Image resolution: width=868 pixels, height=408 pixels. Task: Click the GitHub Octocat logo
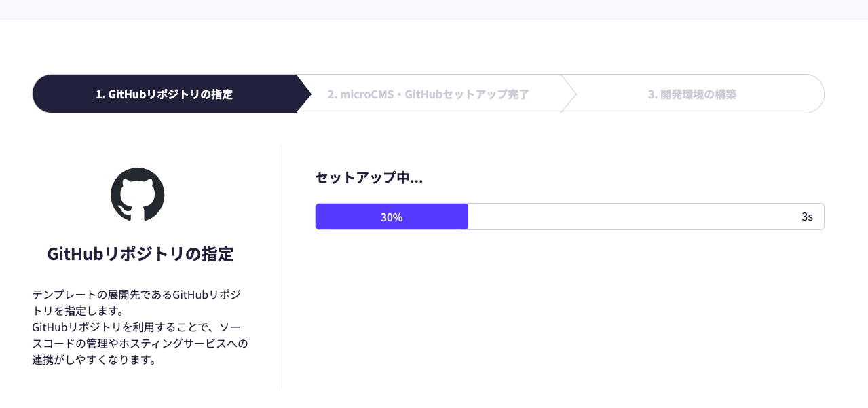[138, 194]
